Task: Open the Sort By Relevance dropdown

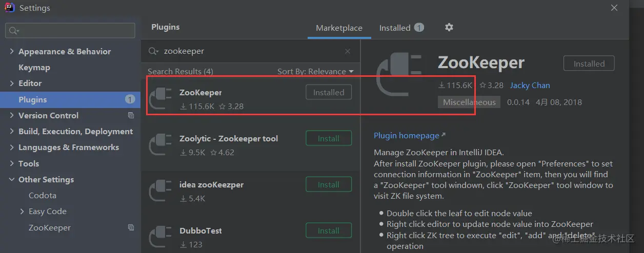Action: 315,71
